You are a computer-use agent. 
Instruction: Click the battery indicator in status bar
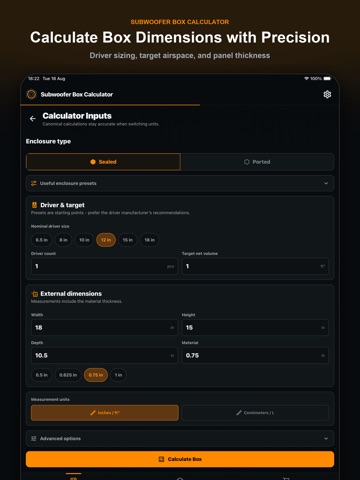[327, 79]
